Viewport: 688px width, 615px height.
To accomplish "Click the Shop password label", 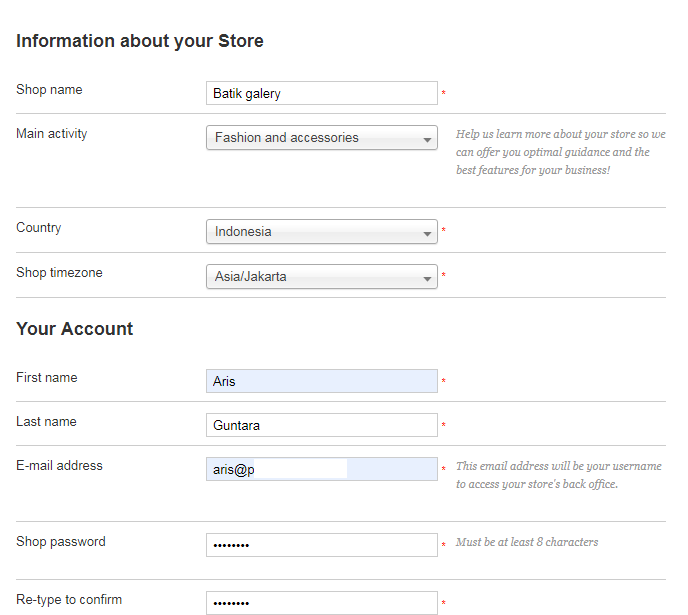I will 61,542.
